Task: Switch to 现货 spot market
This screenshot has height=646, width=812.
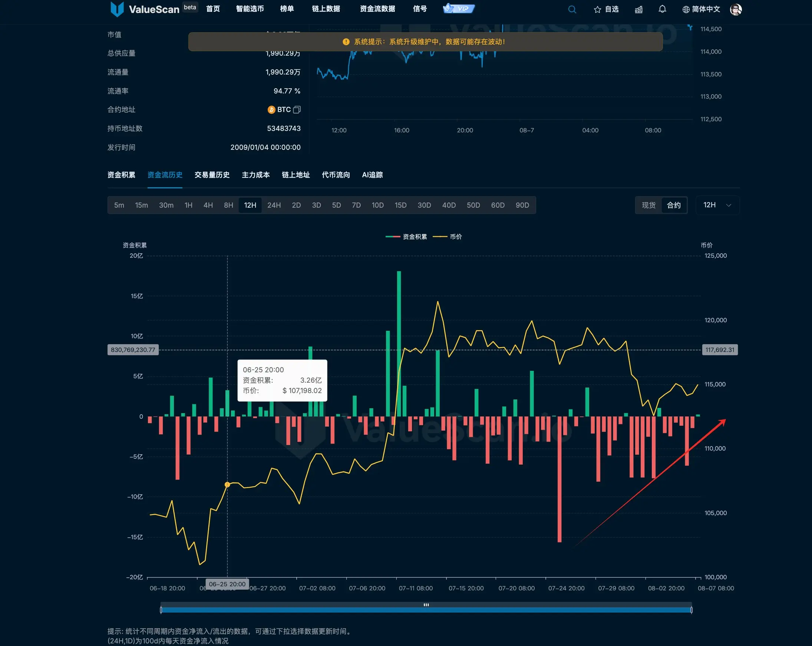Action: pyautogui.click(x=649, y=205)
